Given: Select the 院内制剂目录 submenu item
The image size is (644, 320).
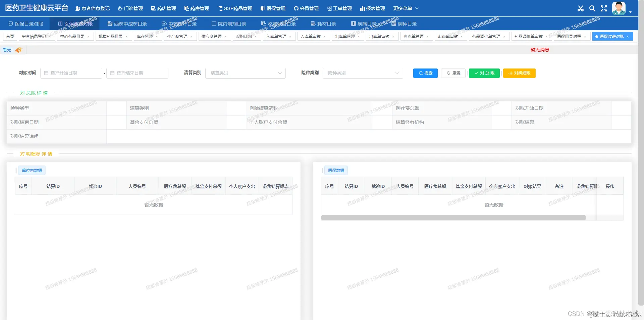Looking at the screenshot, I should coord(229,24).
